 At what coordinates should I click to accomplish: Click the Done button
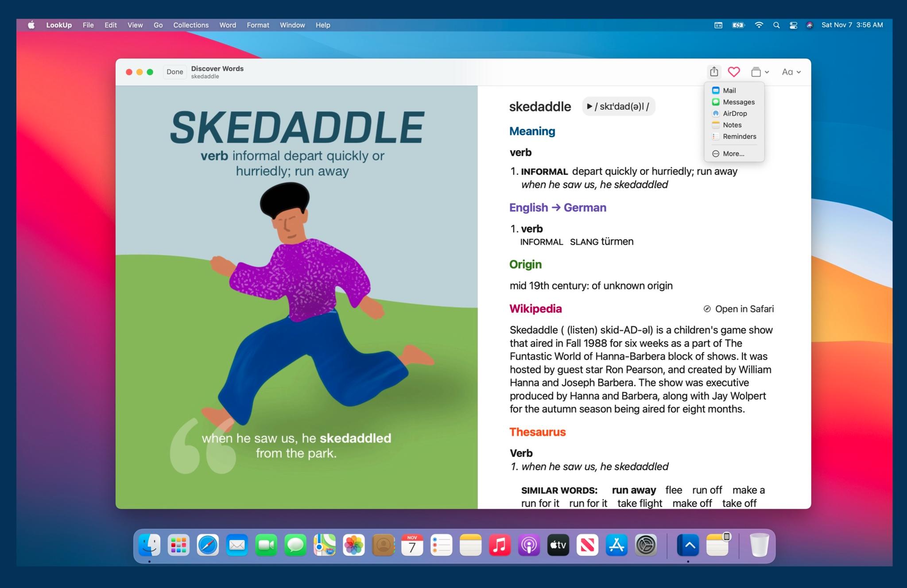(x=174, y=72)
